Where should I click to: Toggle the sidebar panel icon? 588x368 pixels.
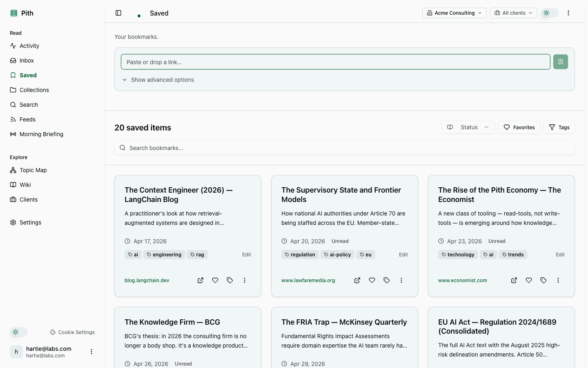click(x=118, y=13)
